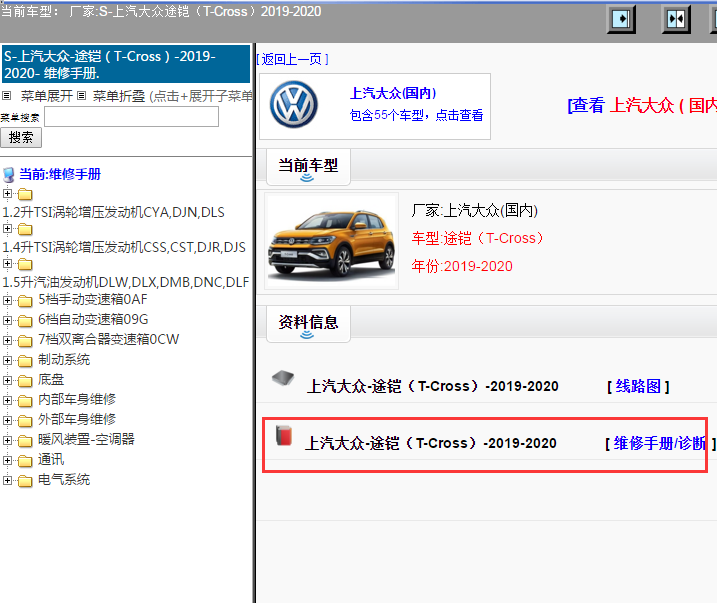Click the 搜索 button

21,138
